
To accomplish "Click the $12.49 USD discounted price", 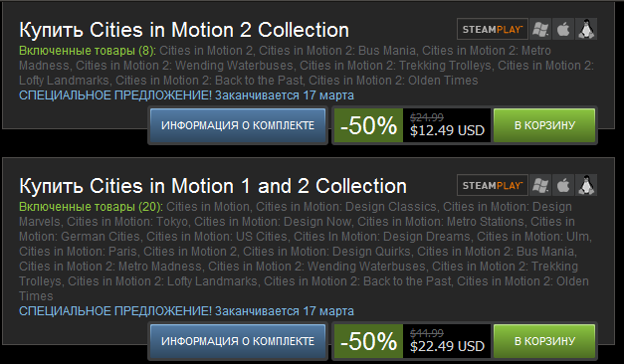I will click(x=447, y=130).
